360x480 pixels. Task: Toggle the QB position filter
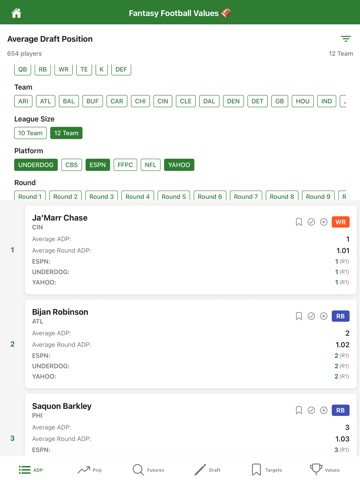22,69
